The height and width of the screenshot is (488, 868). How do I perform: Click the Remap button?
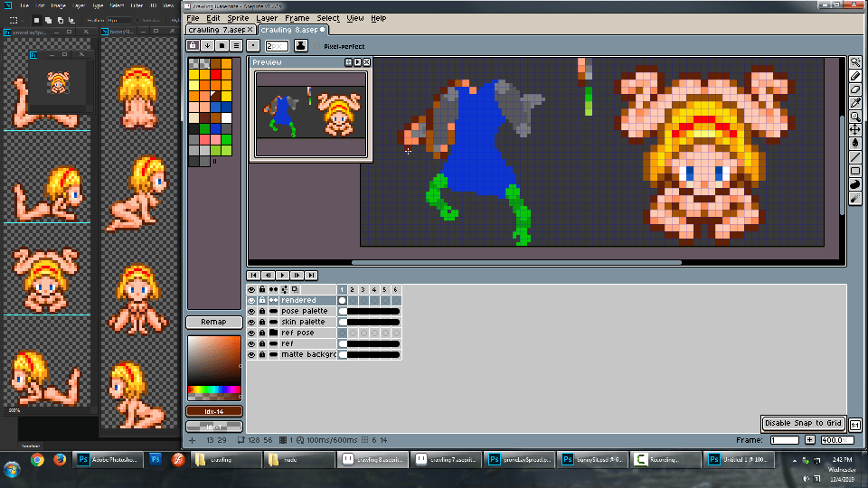click(x=214, y=322)
